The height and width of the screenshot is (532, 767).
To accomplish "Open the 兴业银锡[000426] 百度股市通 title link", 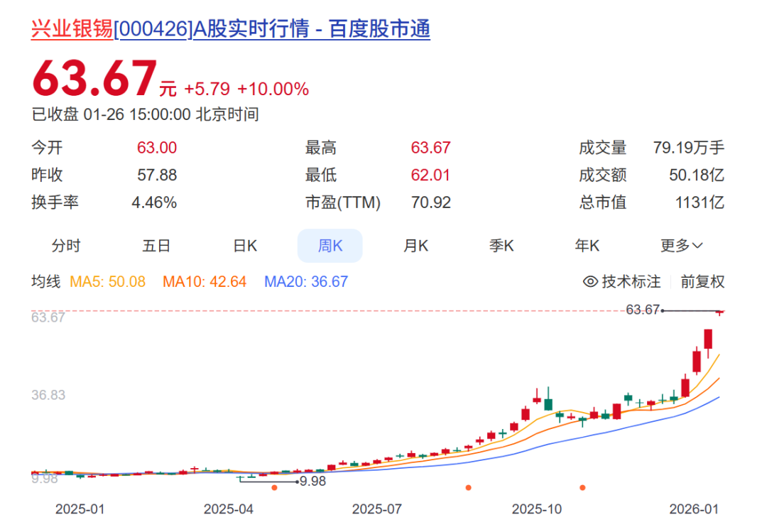I will (230, 28).
